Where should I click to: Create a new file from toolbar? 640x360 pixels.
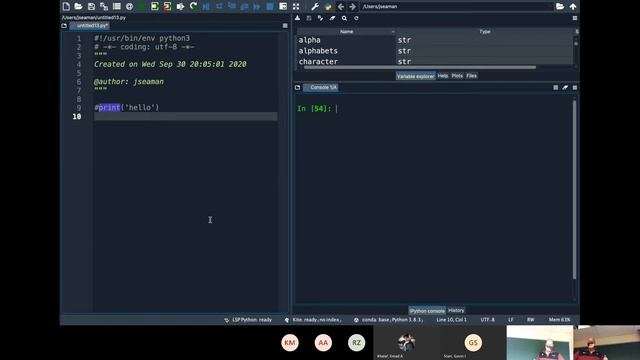click(x=66, y=6)
